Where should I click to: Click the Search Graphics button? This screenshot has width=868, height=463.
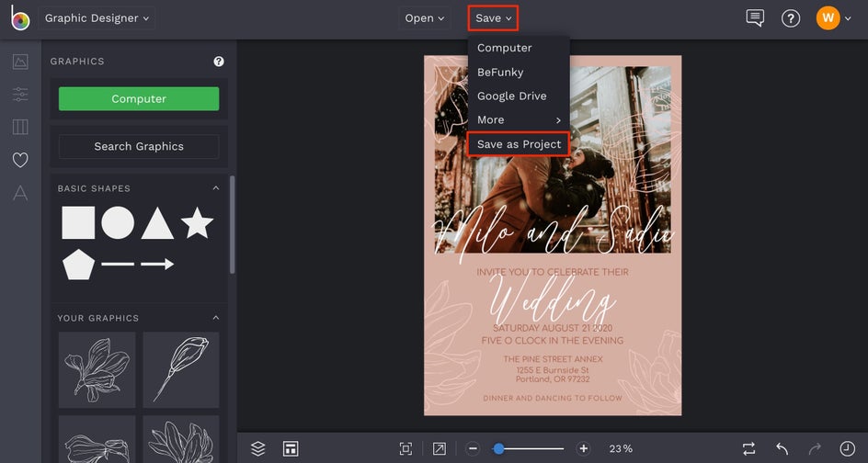click(139, 147)
